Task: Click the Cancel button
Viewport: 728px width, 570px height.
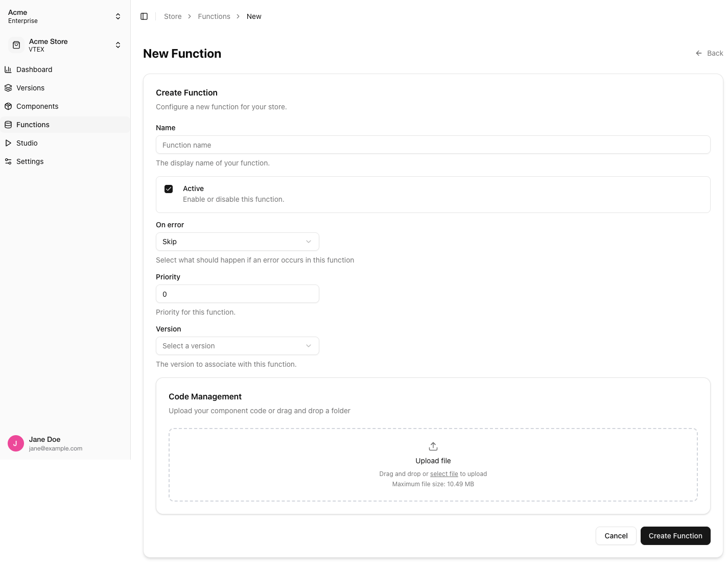Action: tap(616, 536)
